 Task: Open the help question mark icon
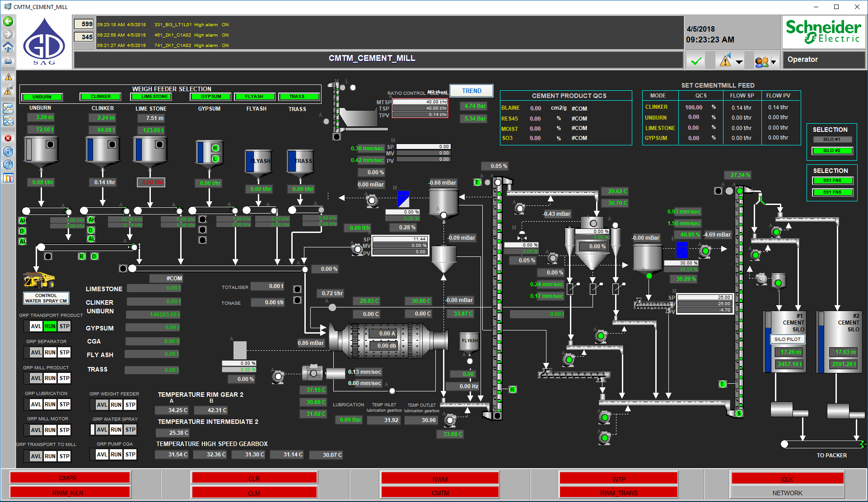8,164
